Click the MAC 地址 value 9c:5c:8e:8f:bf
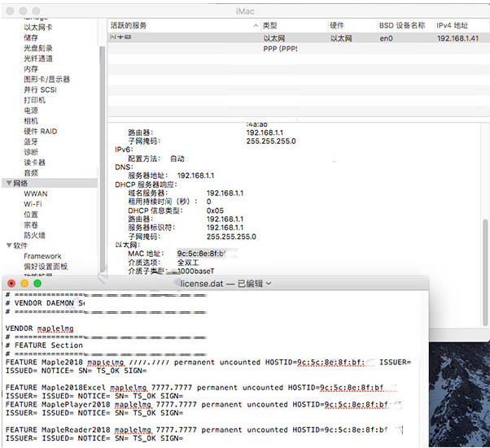The image size is (490, 448). coord(202,254)
